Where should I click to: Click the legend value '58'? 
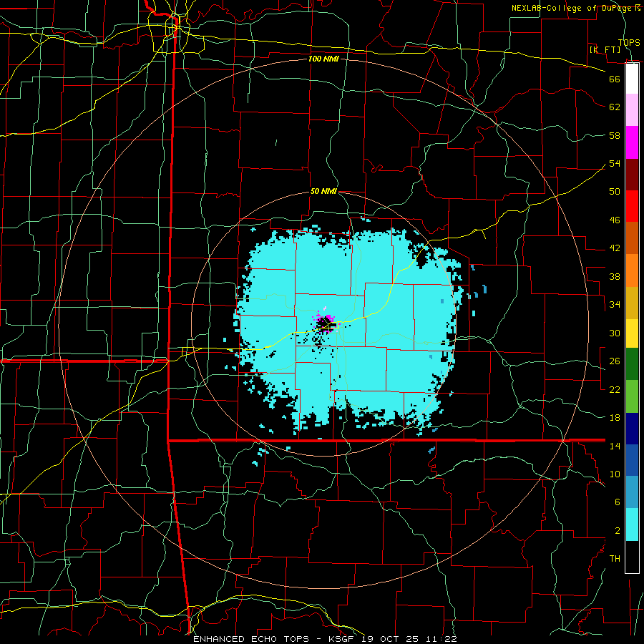coord(615,135)
